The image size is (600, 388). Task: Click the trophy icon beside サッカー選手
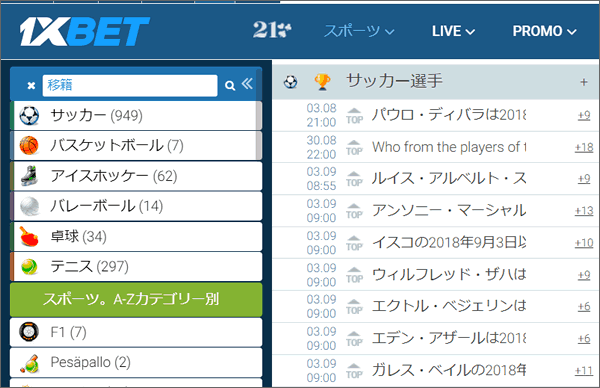point(322,82)
